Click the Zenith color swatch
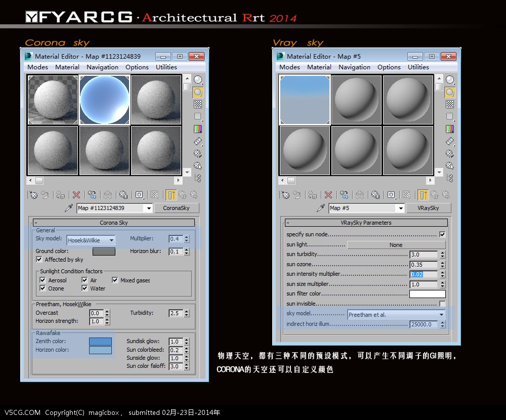 click(x=100, y=341)
